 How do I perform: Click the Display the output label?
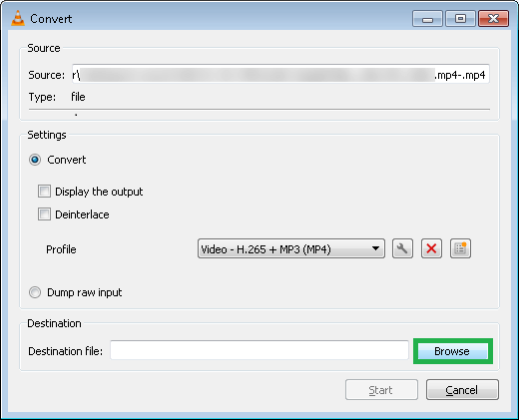pyautogui.click(x=99, y=192)
